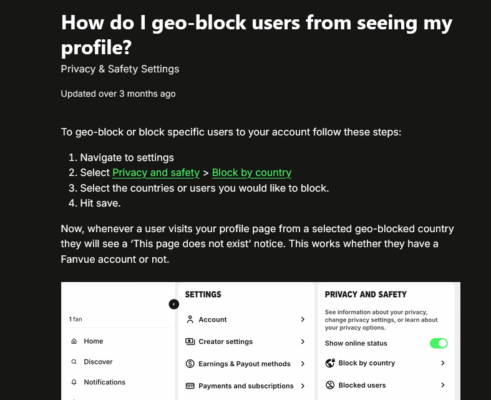Select Payments and subscriptions menu item
Screen dimensions: 491x400
tap(246, 386)
